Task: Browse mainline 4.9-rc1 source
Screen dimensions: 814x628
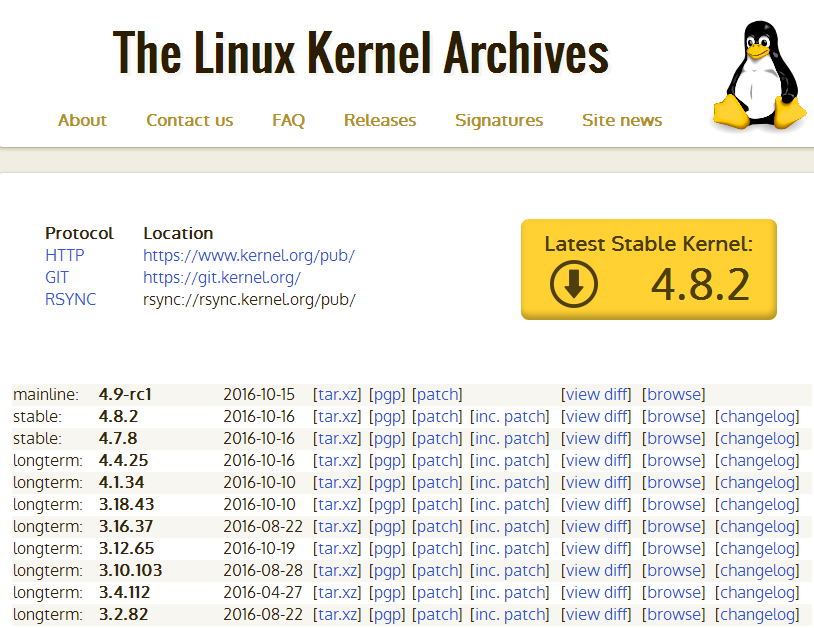Action: tap(674, 394)
